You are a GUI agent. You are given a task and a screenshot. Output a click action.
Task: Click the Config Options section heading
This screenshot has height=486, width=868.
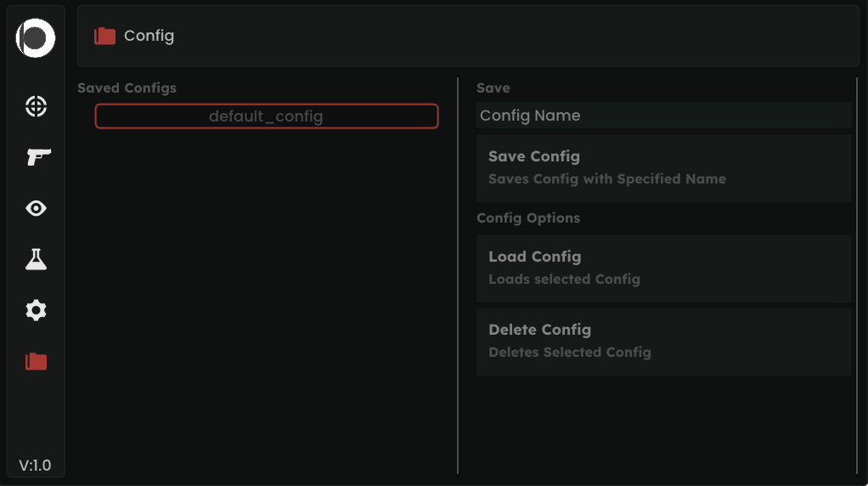coord(528,218)
